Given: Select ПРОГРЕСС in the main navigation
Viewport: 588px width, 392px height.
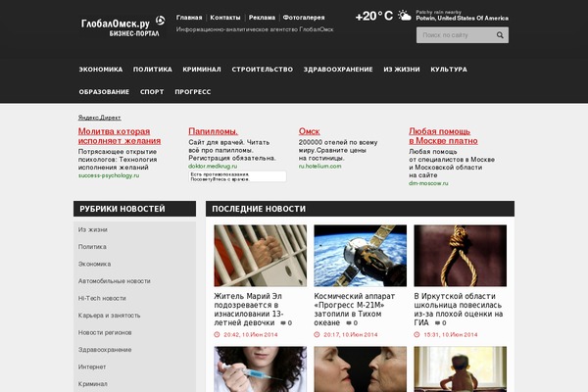Looking at the screenshot, I should click(x=193, y=91).
